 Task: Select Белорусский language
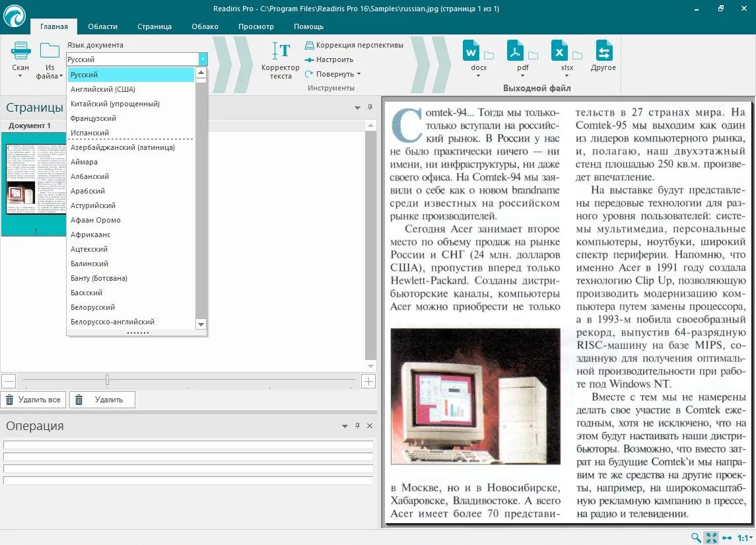click(x=131, y=307)
